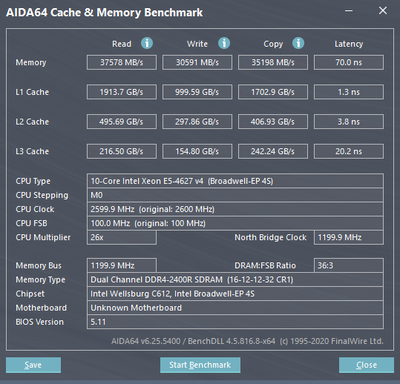
Task: Select the Memory Read 37578 MB/s field
Action: point(122,62)
